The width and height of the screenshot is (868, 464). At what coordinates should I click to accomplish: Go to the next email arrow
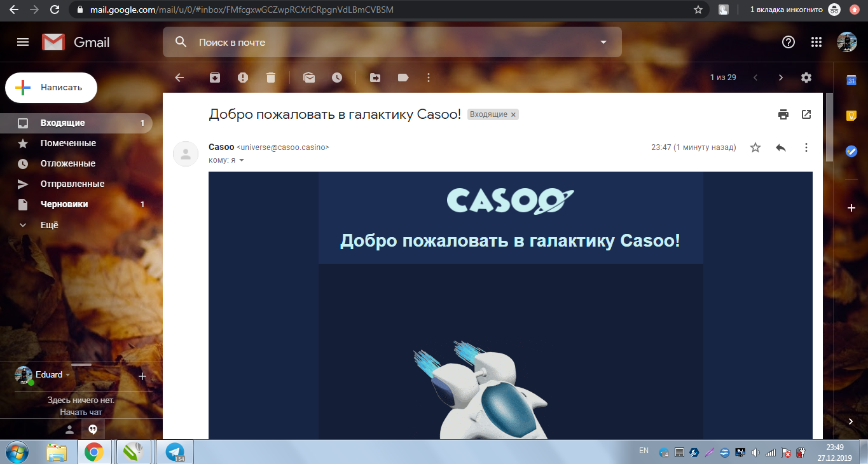point(781,78)
